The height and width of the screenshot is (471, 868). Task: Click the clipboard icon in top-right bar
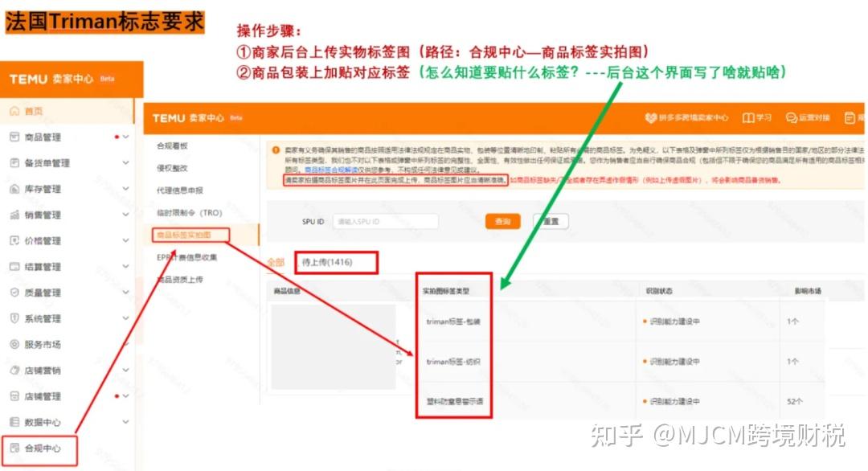click(850, 118)
